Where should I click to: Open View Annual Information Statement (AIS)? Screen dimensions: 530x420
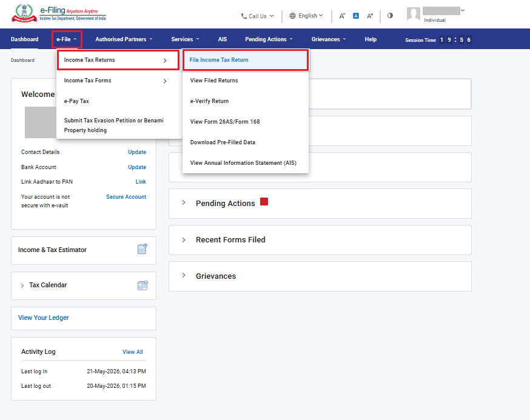tap(243, 163)
